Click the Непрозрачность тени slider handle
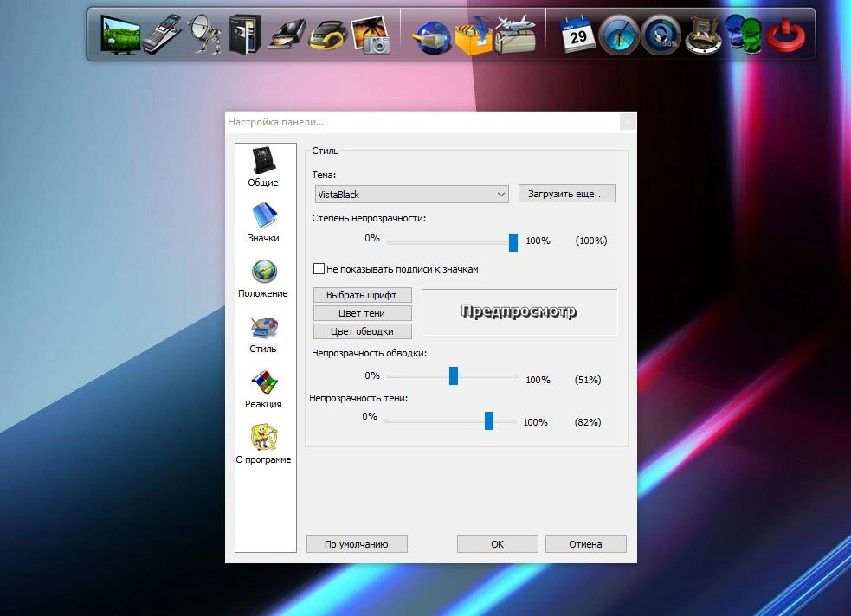This screenshot has width=851, height=616. pyautogui.click(x=489, y=420)
